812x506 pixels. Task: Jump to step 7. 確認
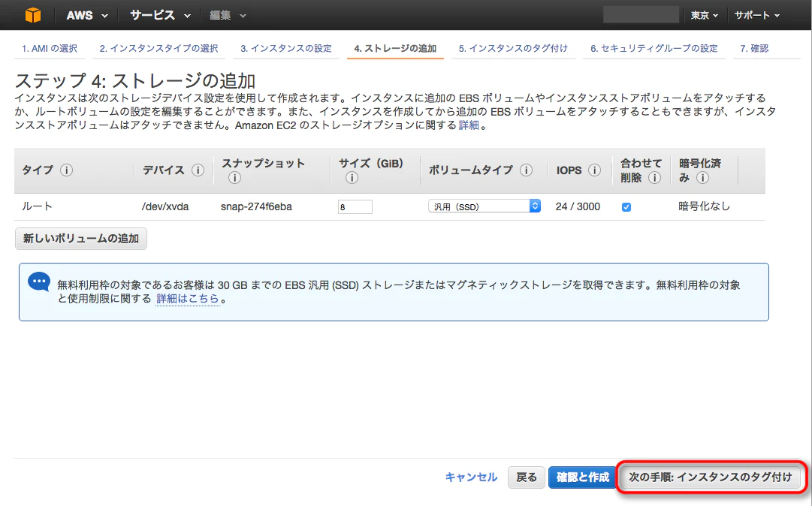pos(754,49)
